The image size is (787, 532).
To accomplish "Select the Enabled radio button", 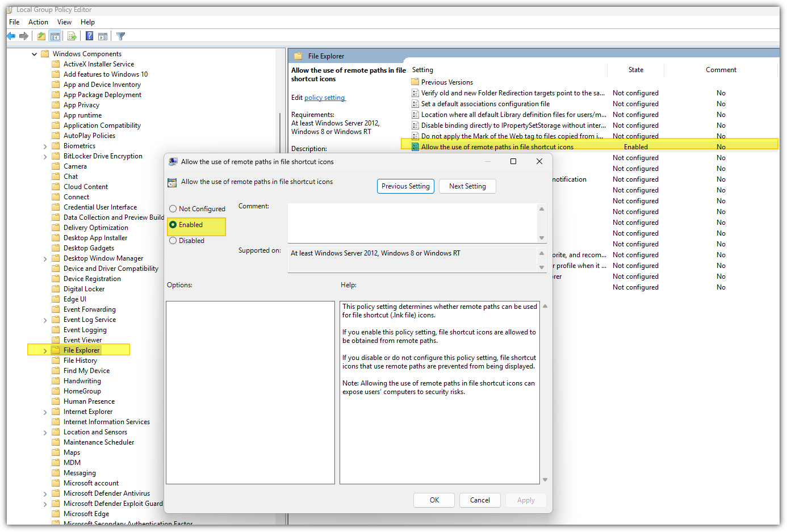I will [x=173, y=225].
